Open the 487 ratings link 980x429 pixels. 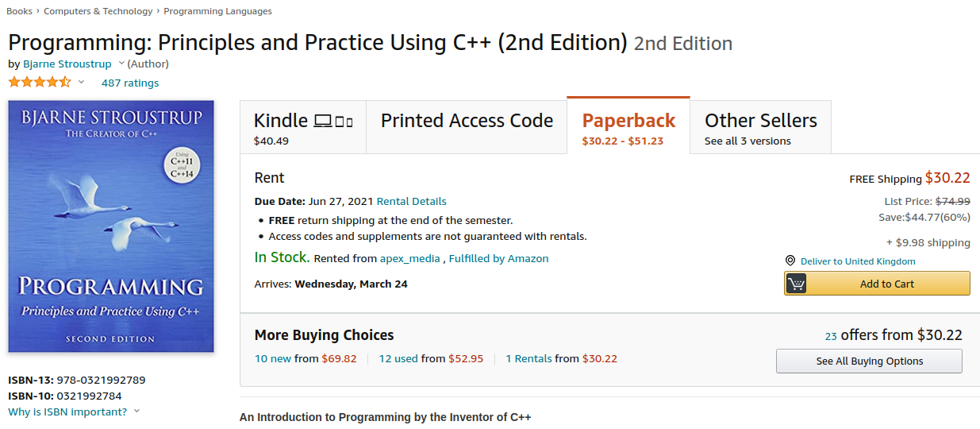coord(130,83)
